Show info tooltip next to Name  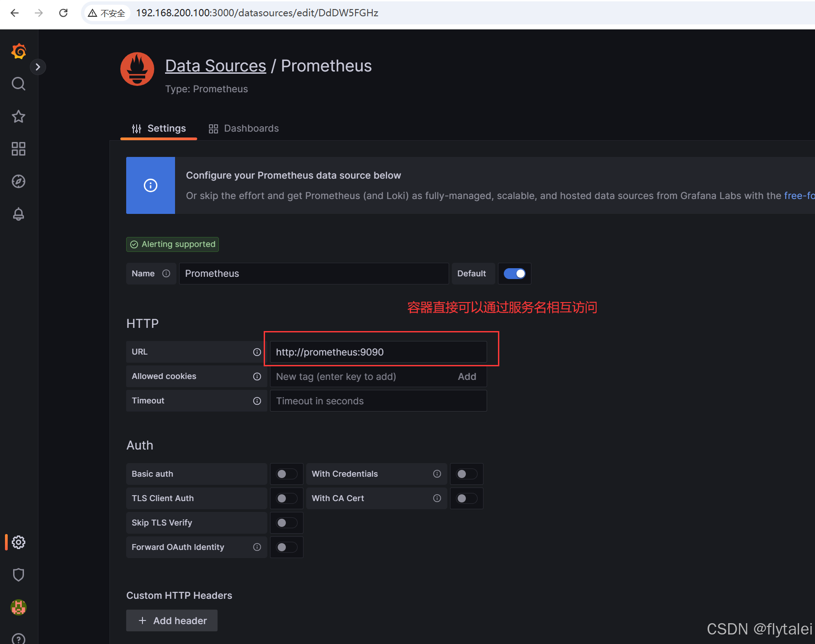coord(166,274)
